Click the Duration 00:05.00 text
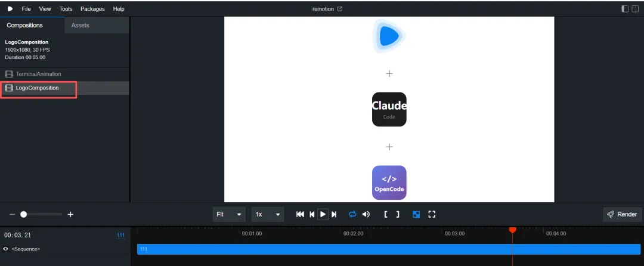This screenshot has width=644, height=266. click(25, 57)
